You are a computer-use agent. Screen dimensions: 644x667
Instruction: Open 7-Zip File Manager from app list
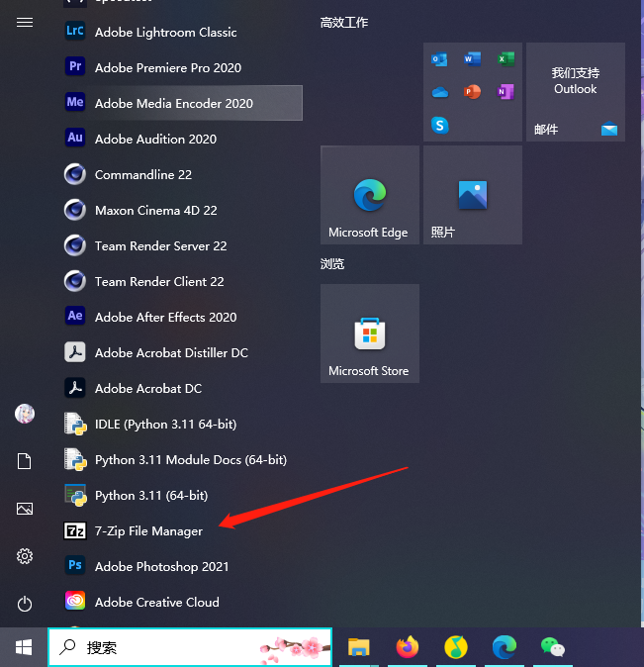(x=148, y=531)
